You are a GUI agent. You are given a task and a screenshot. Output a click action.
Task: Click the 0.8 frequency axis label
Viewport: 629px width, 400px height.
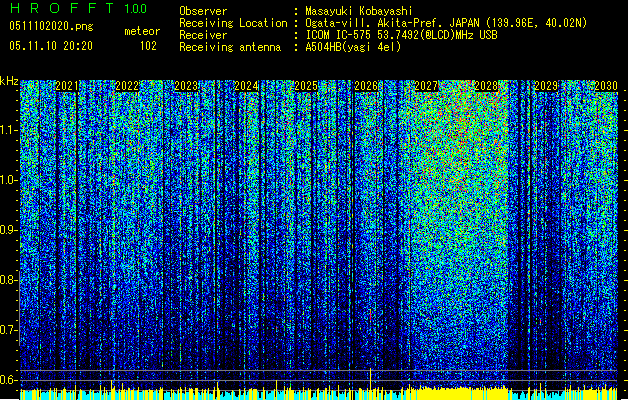coord(8,280)
